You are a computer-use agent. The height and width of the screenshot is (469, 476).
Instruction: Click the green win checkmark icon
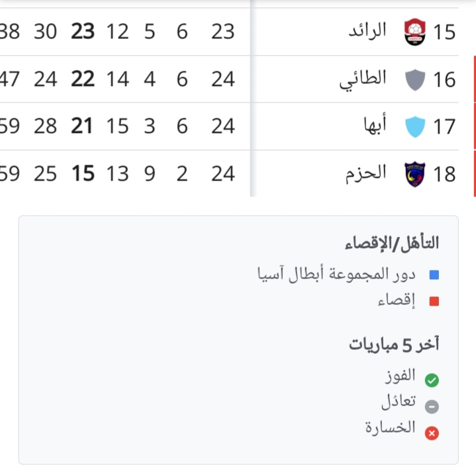432,380
